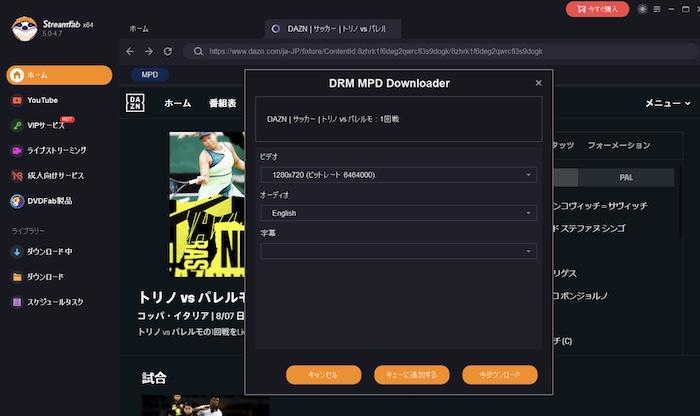Image resolution: width=700 pixels, height=416 pixels.
Task: Click player name ステファヌ シンゴ
Action: (x=589, y=229)
